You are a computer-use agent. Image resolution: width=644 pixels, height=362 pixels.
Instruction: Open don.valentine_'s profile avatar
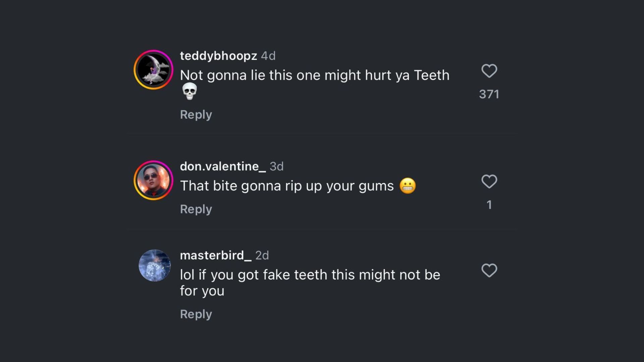pos(154,181)
